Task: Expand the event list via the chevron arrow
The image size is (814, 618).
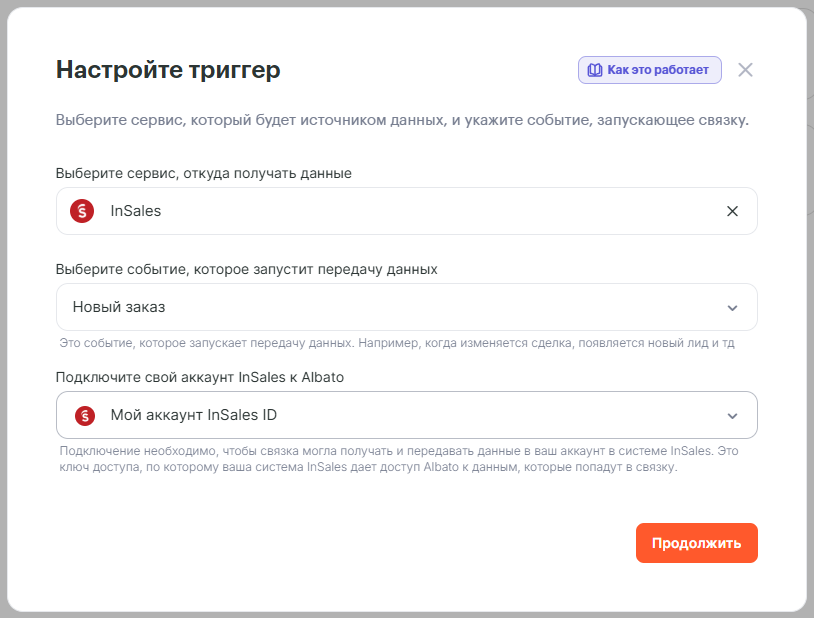Action: tap(732, 308)
